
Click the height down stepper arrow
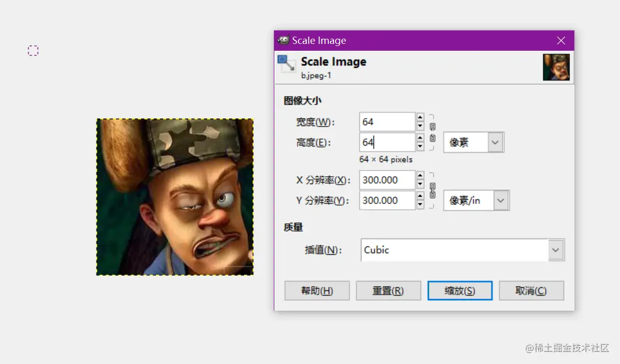coord(419,145)
